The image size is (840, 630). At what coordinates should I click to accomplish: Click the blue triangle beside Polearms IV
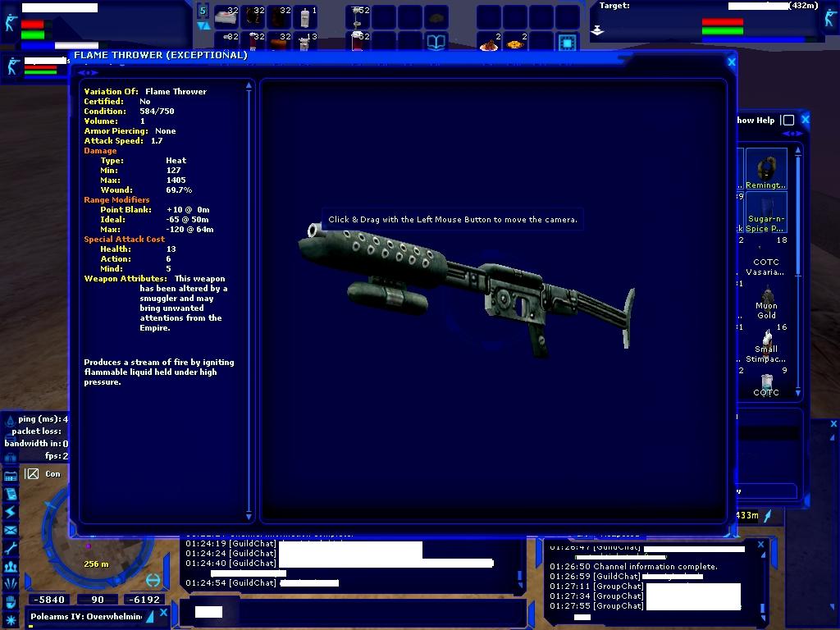150,617
